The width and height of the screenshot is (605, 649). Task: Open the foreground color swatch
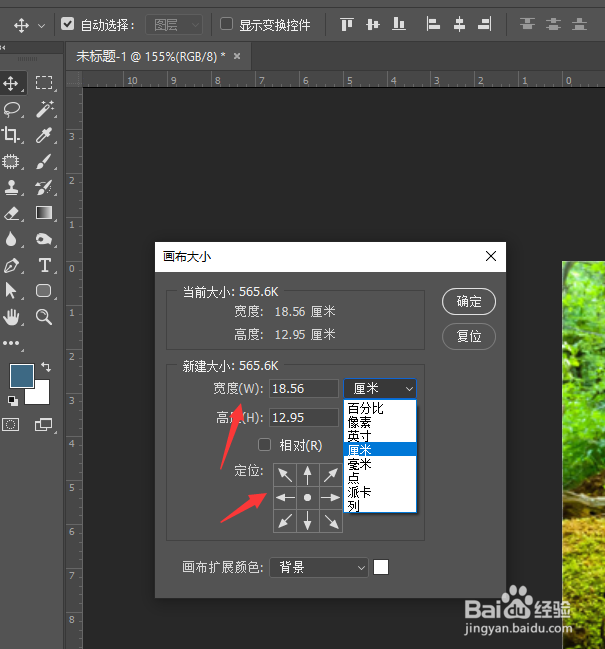(22, 376)
